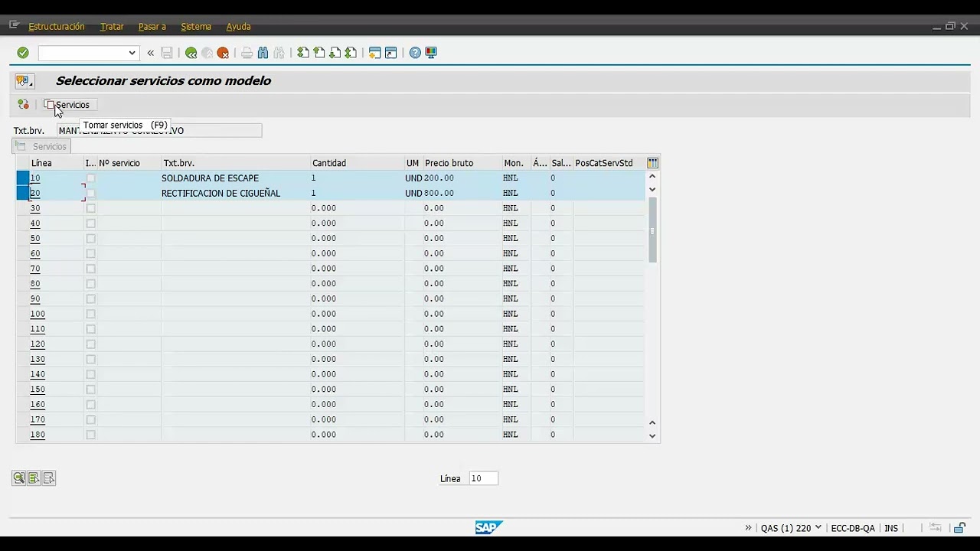This screenshot has width=980, height=551.
Task: Click the green Enter checkmark icon
Action: click(23, 53)
